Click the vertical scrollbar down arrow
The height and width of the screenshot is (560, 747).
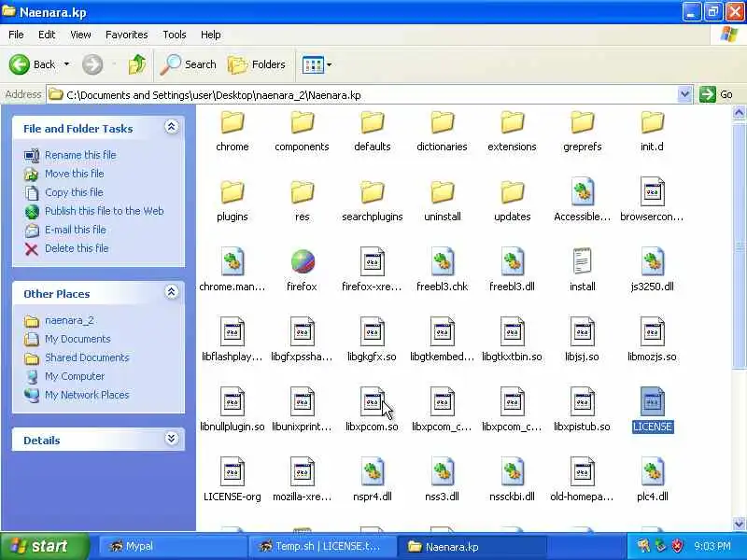point(739,524)
